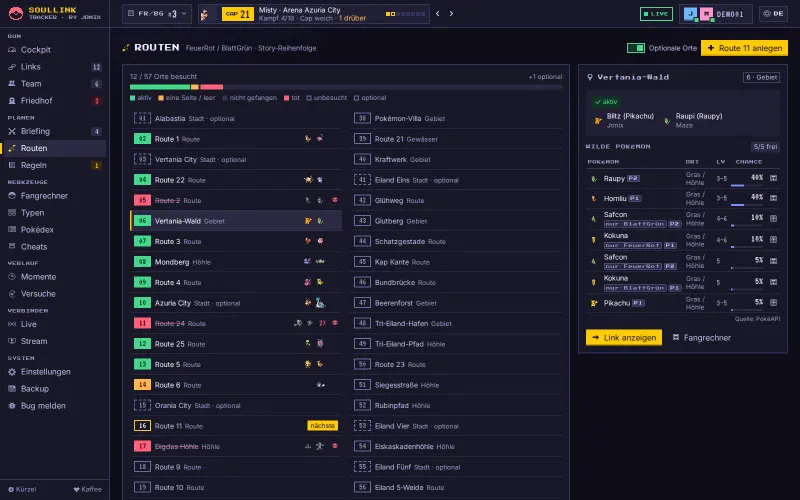The height and width of the screenshot is (500, 800).
Task: Click the Route 11 anlegen button
Action: click(x=744, y=48)
